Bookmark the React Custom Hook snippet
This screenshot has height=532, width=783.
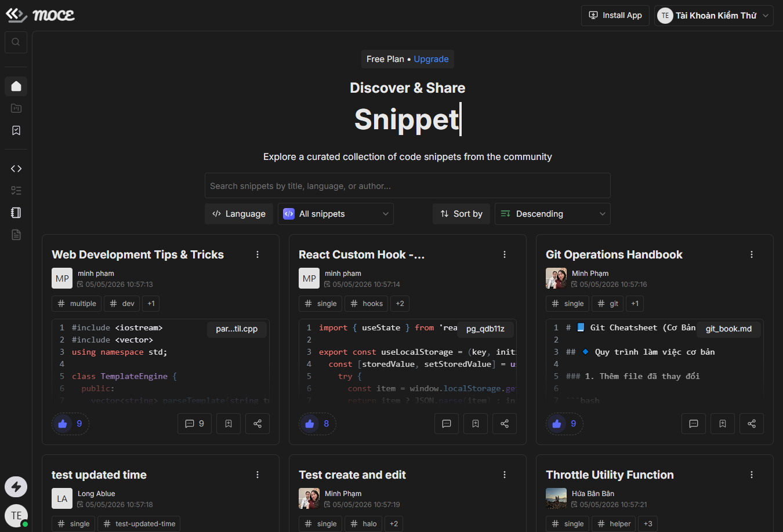tap(476, 424)
